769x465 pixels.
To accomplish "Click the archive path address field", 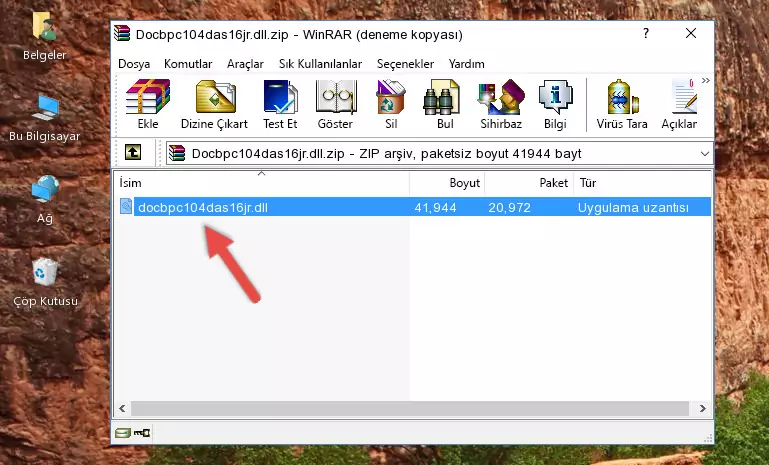I will point(439,154).
